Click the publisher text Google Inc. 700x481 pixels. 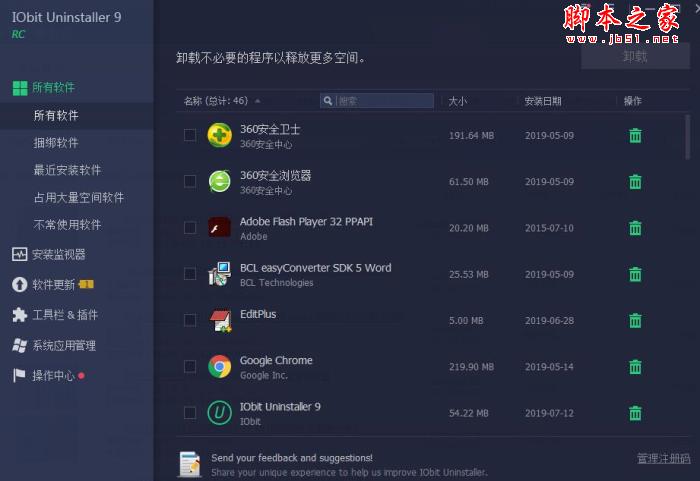tap(263, 376)
